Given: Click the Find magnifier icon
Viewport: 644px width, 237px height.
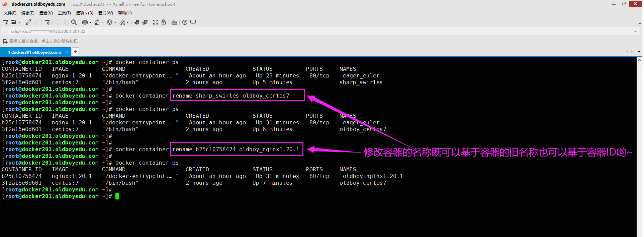Looking at the screenshot, I should tap(74, 22).
